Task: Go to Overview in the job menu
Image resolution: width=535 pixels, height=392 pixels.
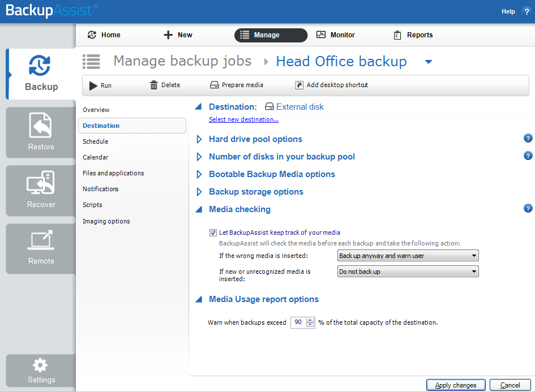Action: click(x=96, y=110)
